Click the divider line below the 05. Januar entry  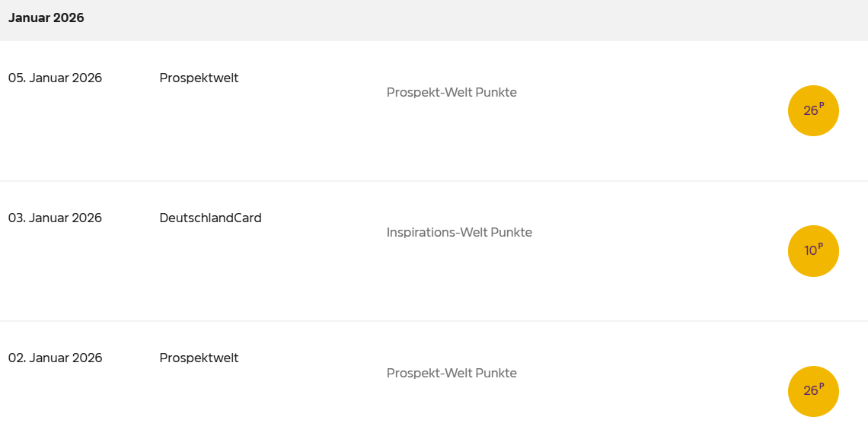(434, 181)
